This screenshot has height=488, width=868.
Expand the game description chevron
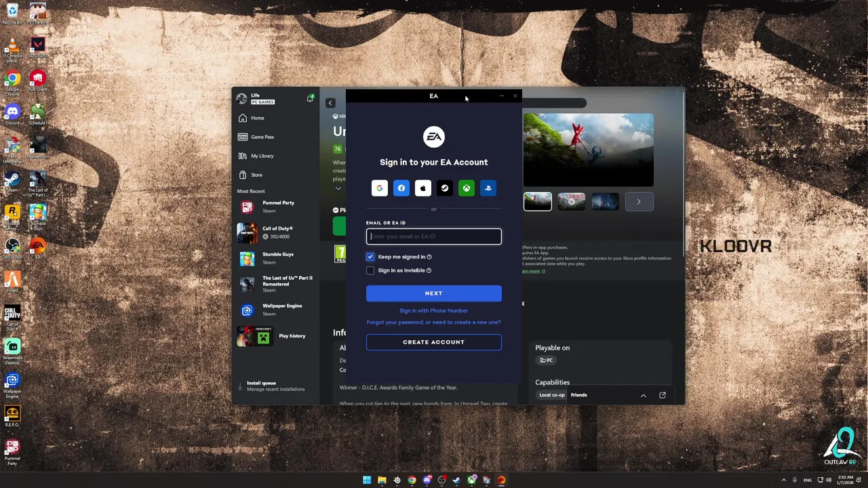pyautogui.click(x=338, y=188)
